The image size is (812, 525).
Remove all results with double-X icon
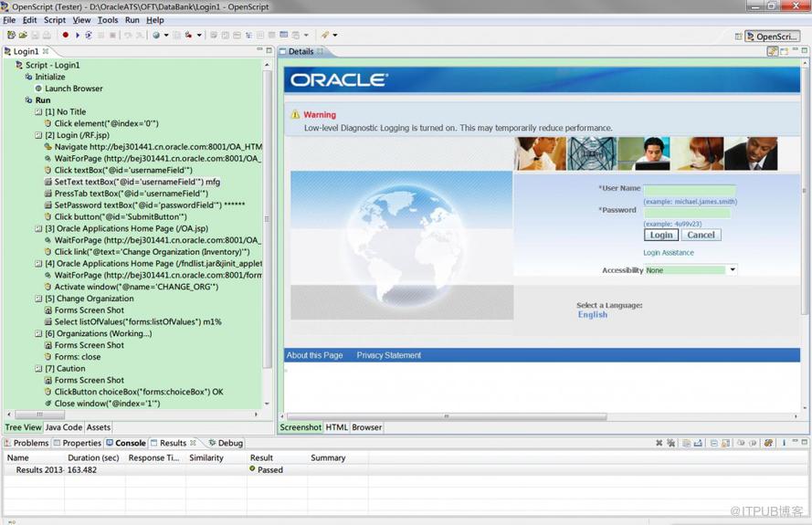point(671,443)
